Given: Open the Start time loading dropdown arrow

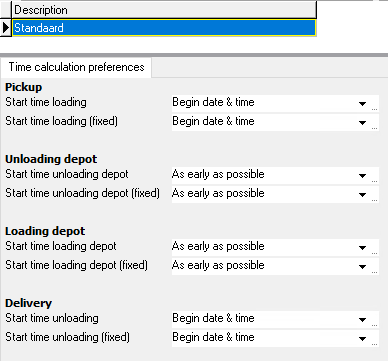Looking at the screenshot, I should (x=362, y=104).
